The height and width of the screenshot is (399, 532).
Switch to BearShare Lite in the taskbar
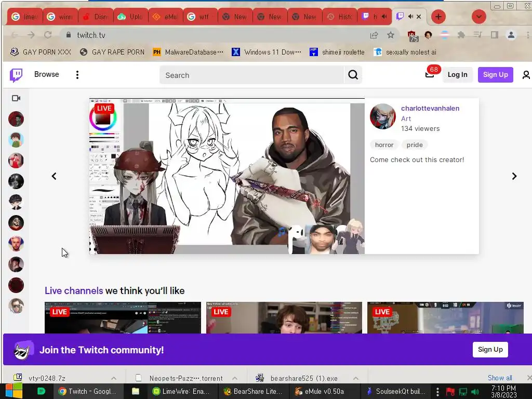pyautogui.click(x=253, y=391)
